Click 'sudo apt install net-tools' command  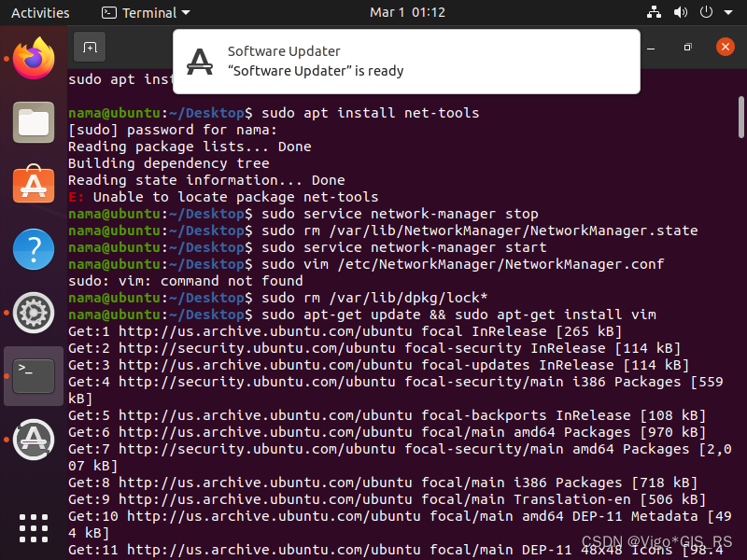[370, 113]
